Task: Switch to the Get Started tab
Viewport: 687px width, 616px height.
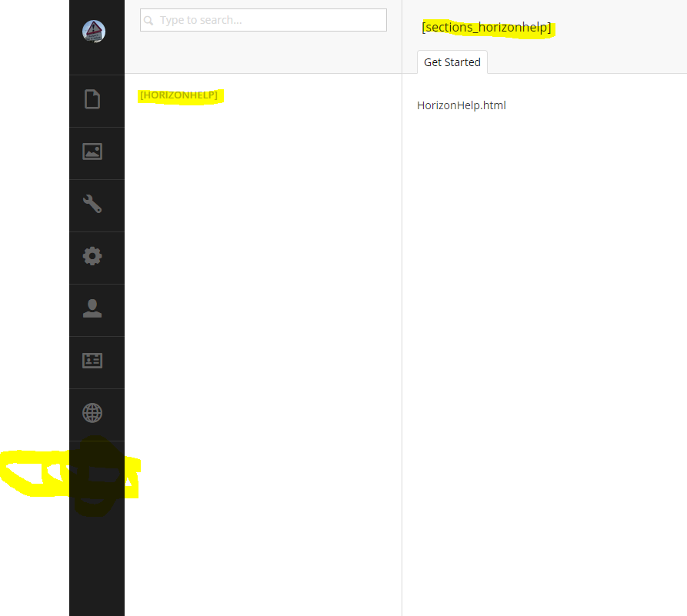Action: [x=452, y=62]
